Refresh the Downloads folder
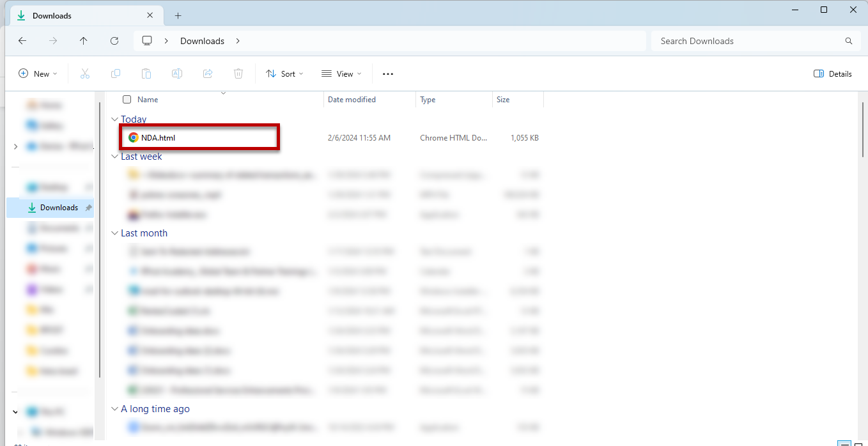Image resolution: width=868 pixels, height=446 pixels. click(114, 40)
